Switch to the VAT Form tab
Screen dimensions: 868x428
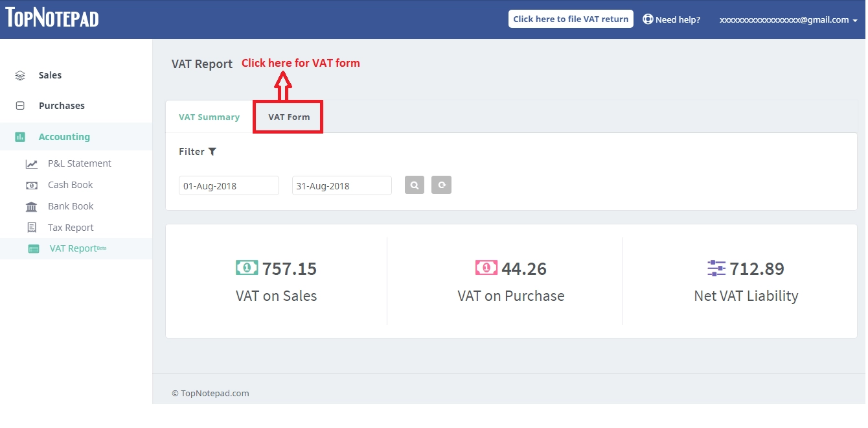point(289,117)
